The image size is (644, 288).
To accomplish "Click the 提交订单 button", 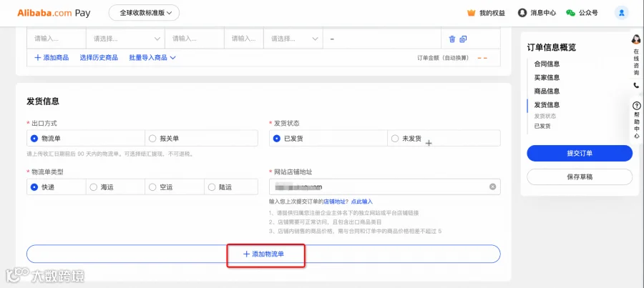I will coord(580,153).
